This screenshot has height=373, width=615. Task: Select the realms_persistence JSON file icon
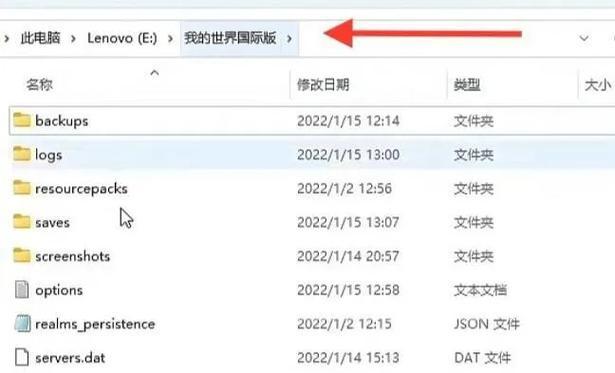point(22,324)
